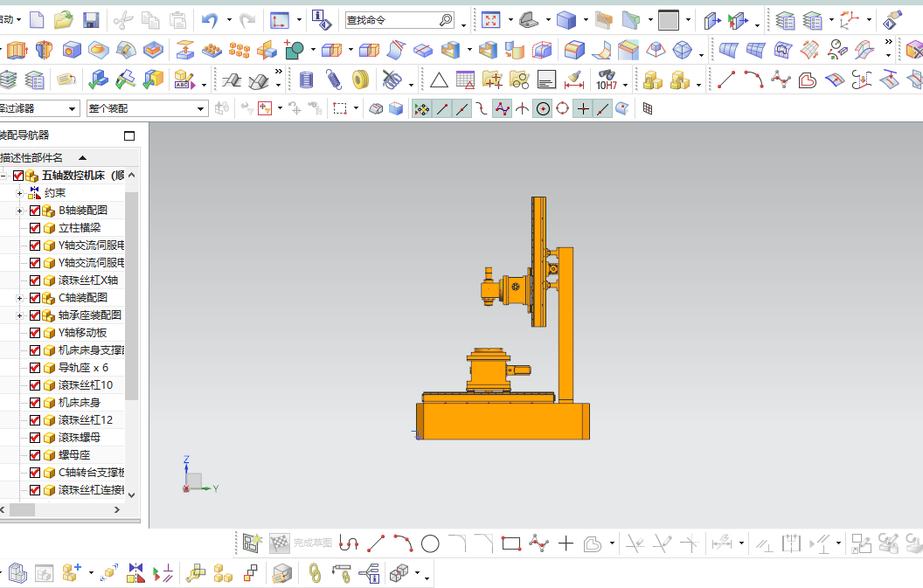Screen dimensions: 923x588
Task: Click the navigator horizontal scrollbar thumb
Action: (23, 510)
